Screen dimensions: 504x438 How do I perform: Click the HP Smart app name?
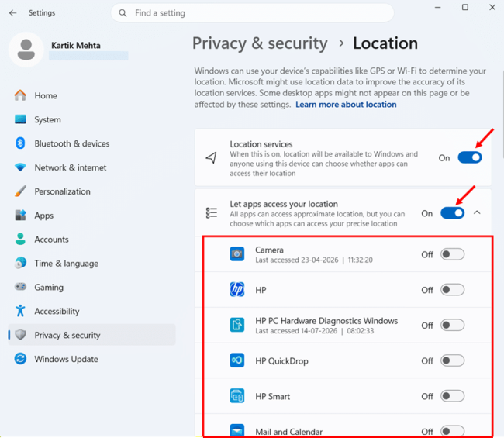click(x=273, y=396)
